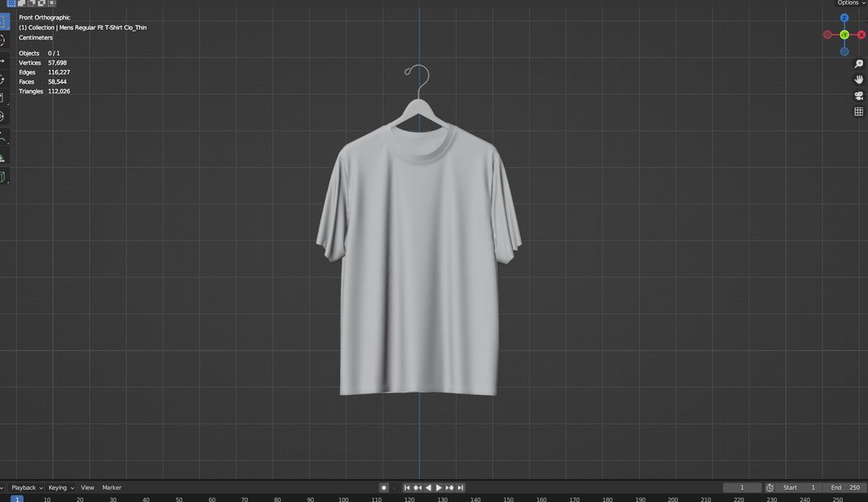Click the blue frame 1 playhead marker
The image size is (868, 502).
tap(17, 499)
